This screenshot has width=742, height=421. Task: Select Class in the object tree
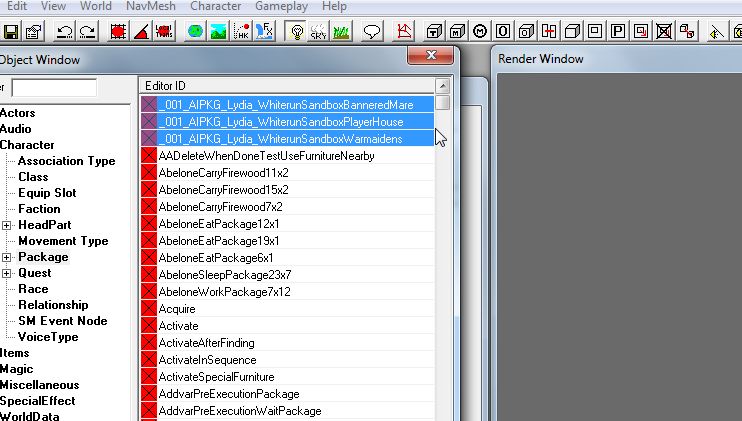pyautogui.click(x=33, y=177)
